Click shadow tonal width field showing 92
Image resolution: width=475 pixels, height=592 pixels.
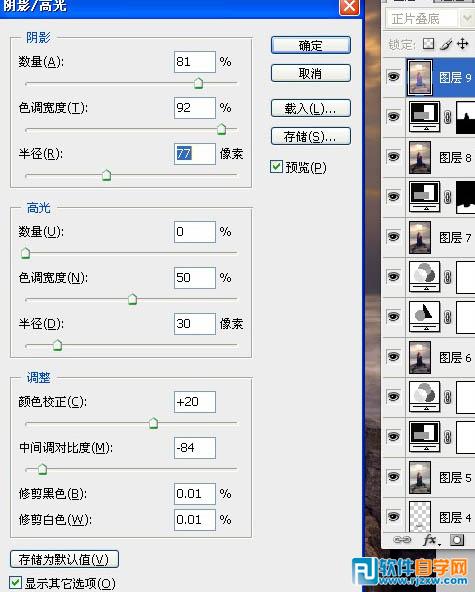point(195,108)
